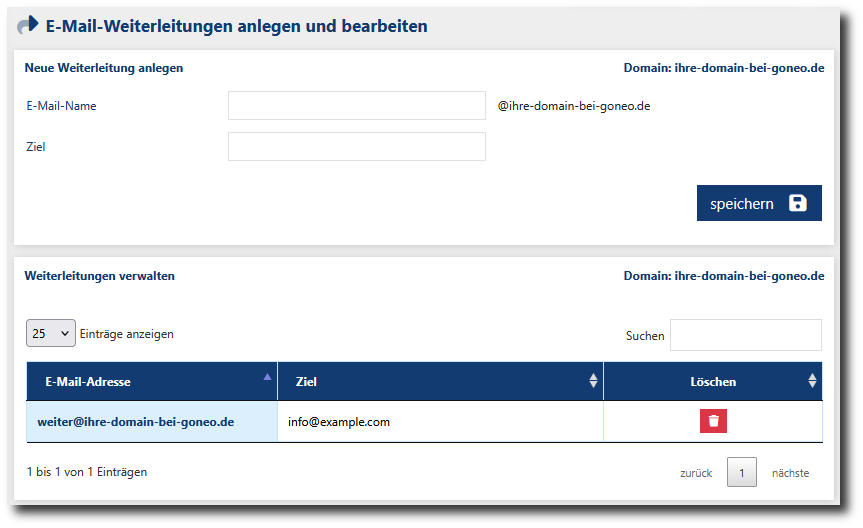Select page 1 in pagination

(742, 472)
